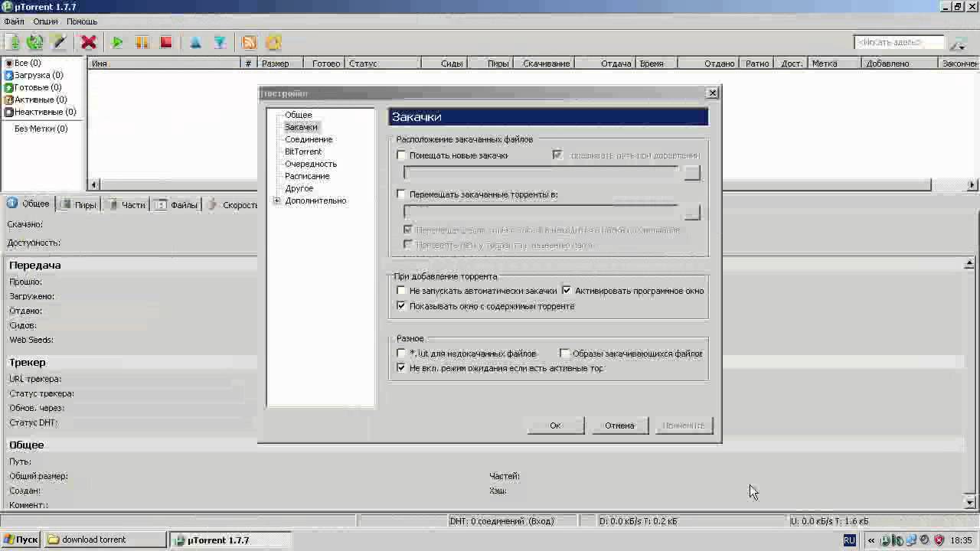Select the Активные (0) category
The image size is (980, 551).
click(35, 99)
